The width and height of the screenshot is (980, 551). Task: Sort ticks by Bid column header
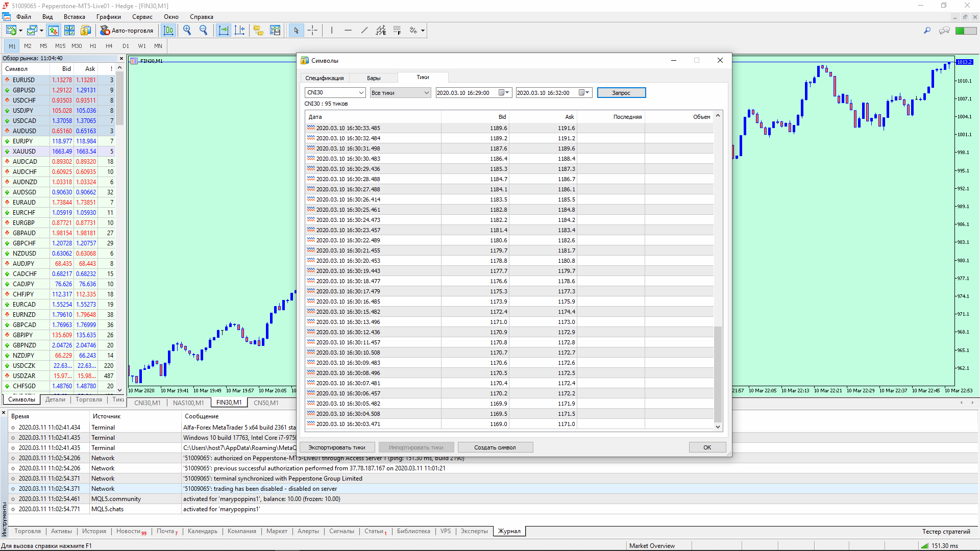coord(475,117)
